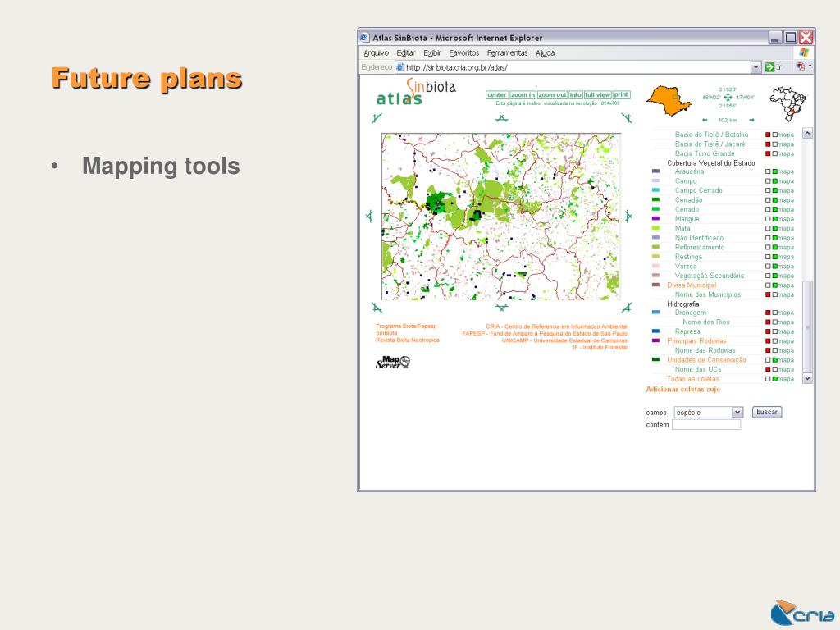Toggle on-checkbox for Araucária layer
This screenshot has height=630, width=840.
tap(774, 172)
